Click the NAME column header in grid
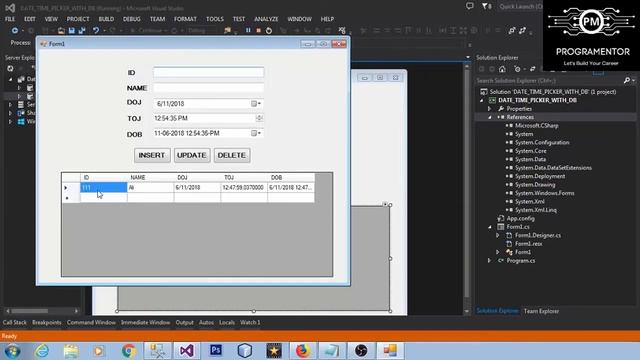 (x=151, y=178)
